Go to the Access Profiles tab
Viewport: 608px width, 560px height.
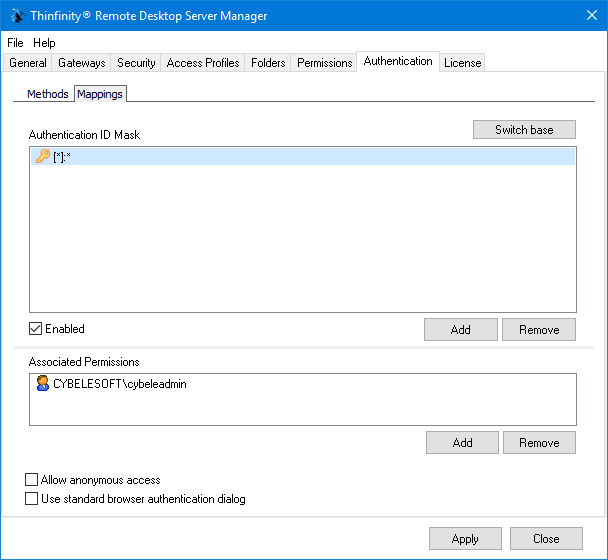pyautogui.click(x=203, y=63)
